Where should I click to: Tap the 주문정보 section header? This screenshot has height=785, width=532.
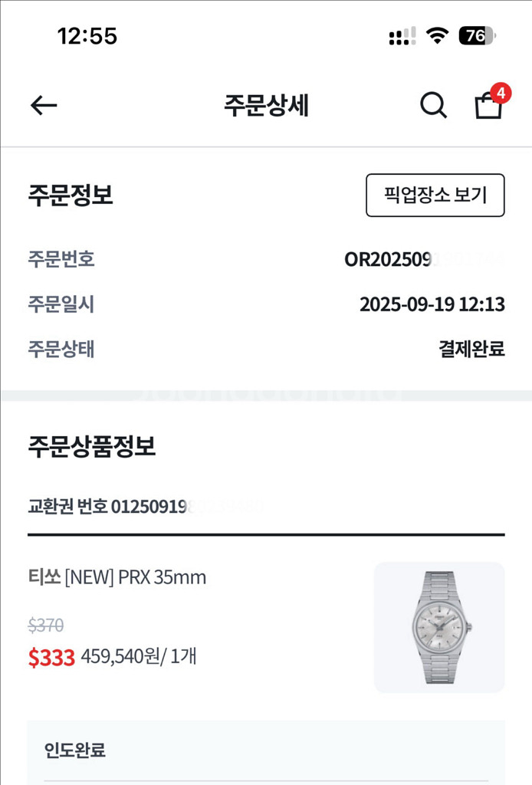68,195
